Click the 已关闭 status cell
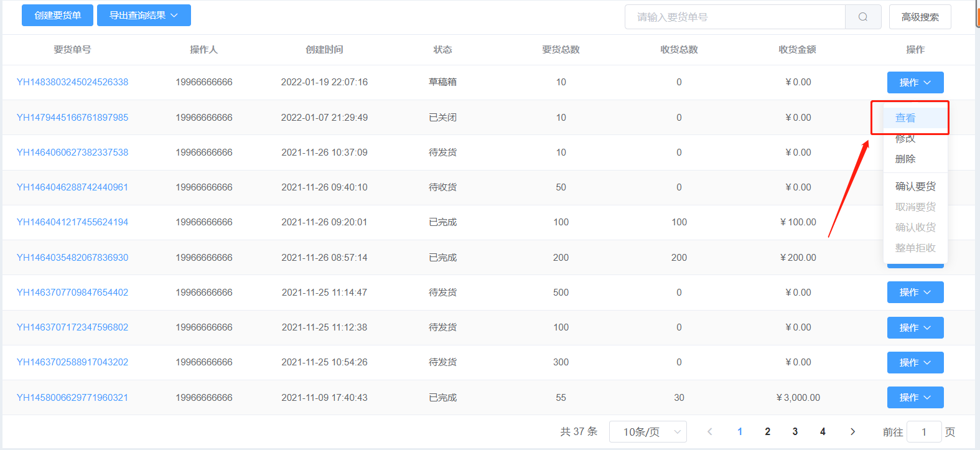This screenshot has height=450, width=980. [x=442, y=118]
